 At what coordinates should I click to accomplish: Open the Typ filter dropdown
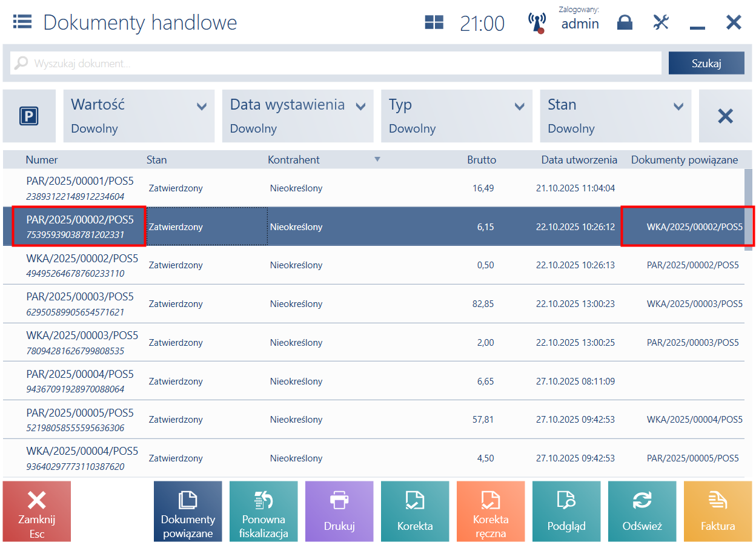pos(456,116)
